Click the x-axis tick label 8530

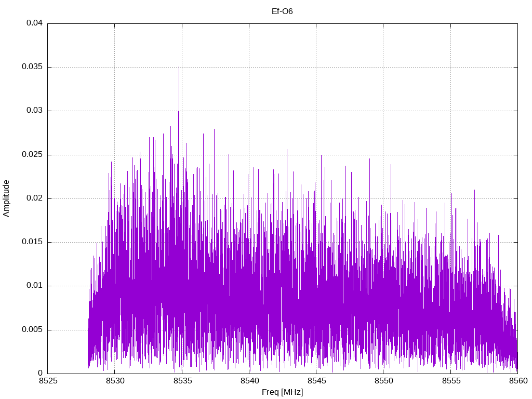[x=115, y=381]
